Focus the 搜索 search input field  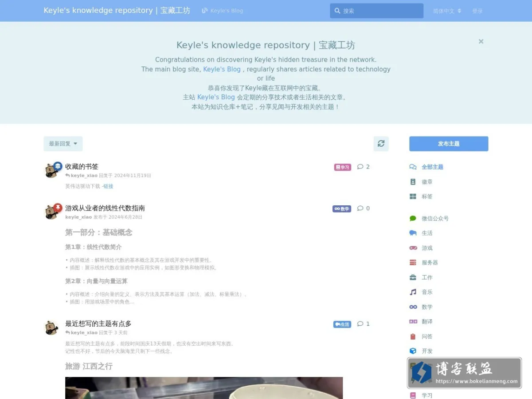377,11
